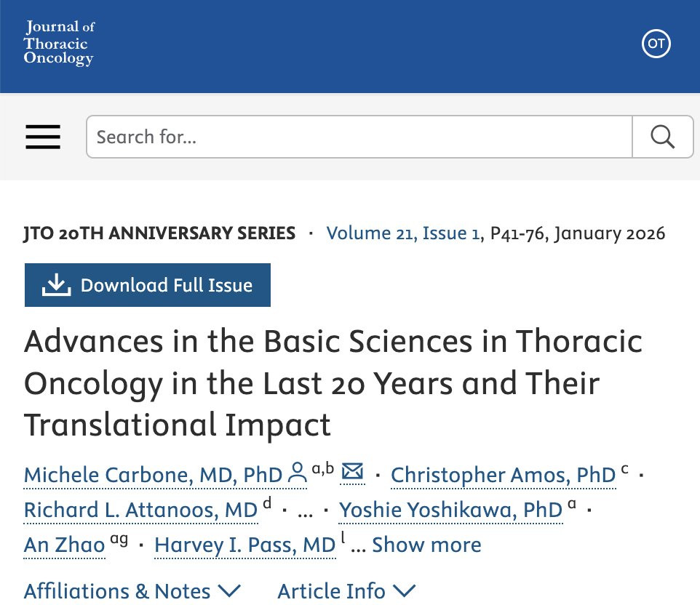Open Michele Carbone's author profile icon
Image resolution: width=700 pixels, height=605 pixels.
(x=298, y=474)
